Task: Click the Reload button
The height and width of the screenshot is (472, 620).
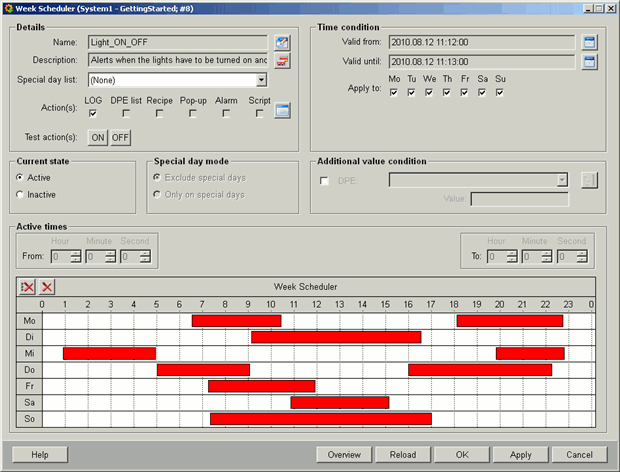Action: point(403,454)
